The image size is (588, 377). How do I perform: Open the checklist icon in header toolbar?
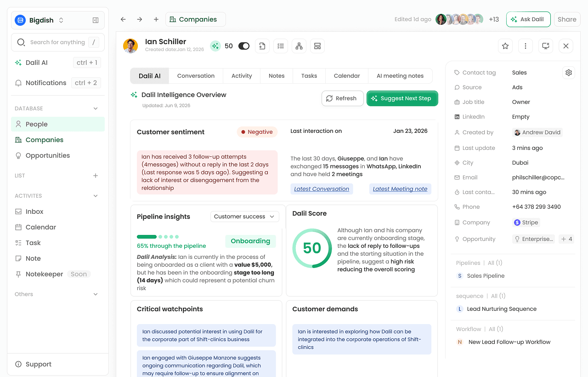coord(281,46)
